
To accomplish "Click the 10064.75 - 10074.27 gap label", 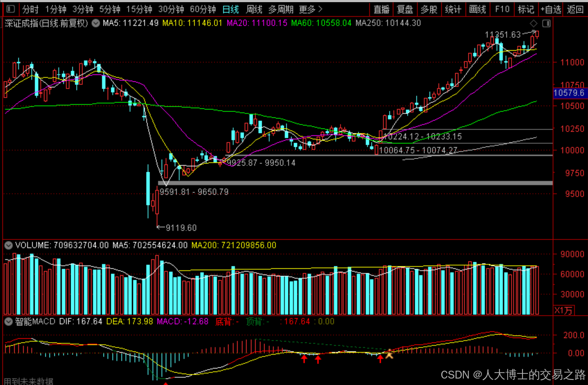I will [418, 150].
